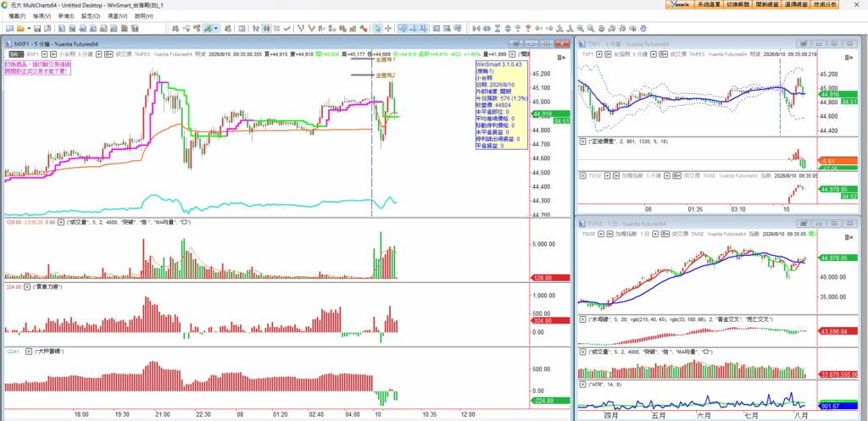This screenshot has height=421, width=868.
Task: Open symbol dropdown beside TXF1
Action: [x=599, y=54]
